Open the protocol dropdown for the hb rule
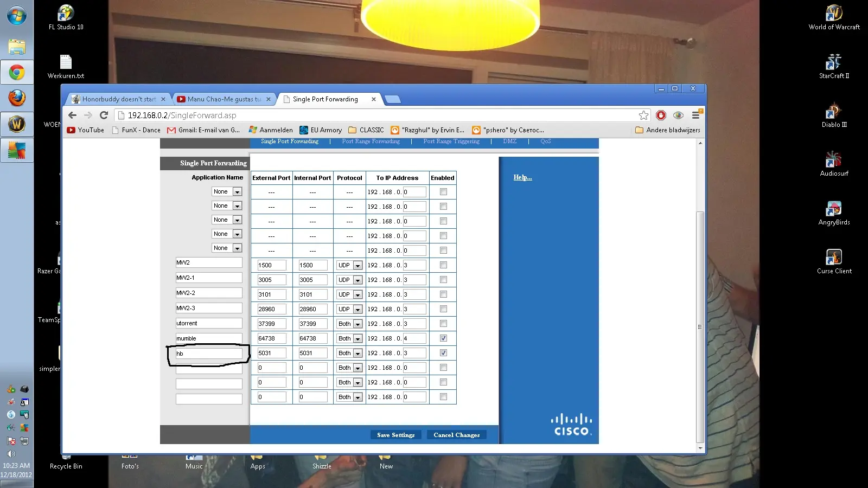Image resolution: width=868 pixels, height=488 pixels. click(x=357, y=354)
